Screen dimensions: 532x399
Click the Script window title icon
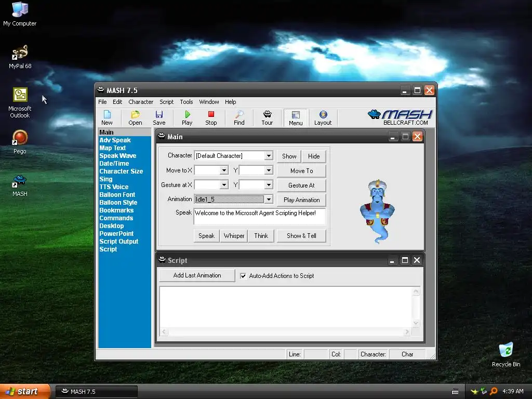click(x=162, y=260)
